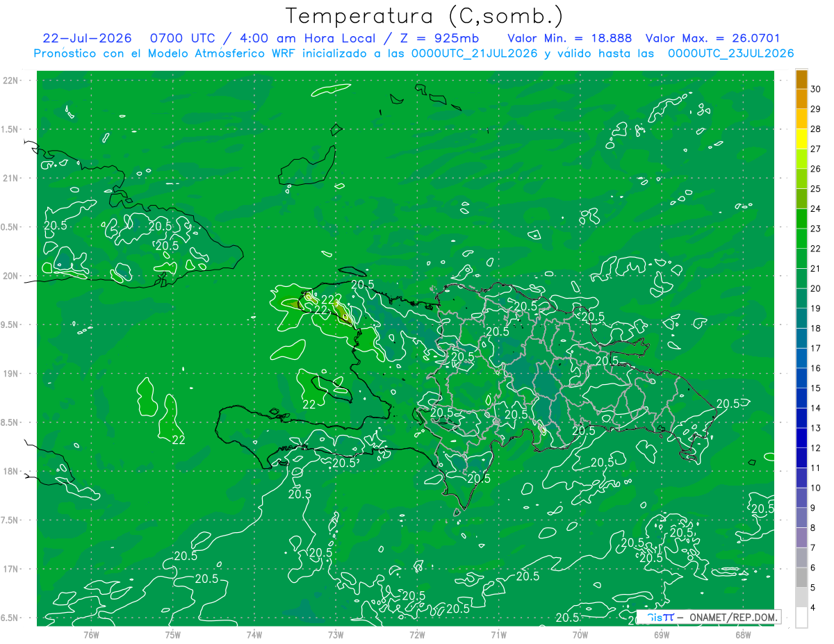
Task: Click the legend color cell between 22 and 23
Action: point(801,238)
